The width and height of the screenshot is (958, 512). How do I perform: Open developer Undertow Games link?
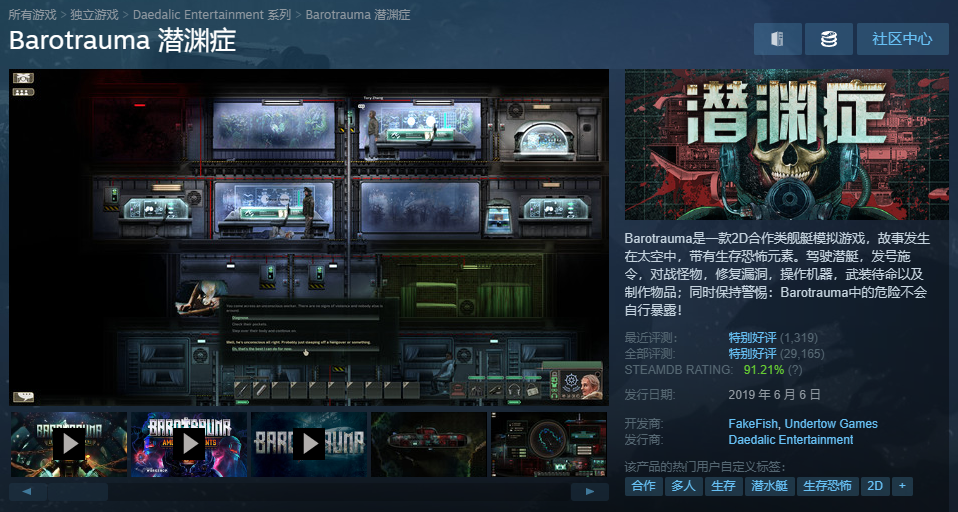point(831,423)
